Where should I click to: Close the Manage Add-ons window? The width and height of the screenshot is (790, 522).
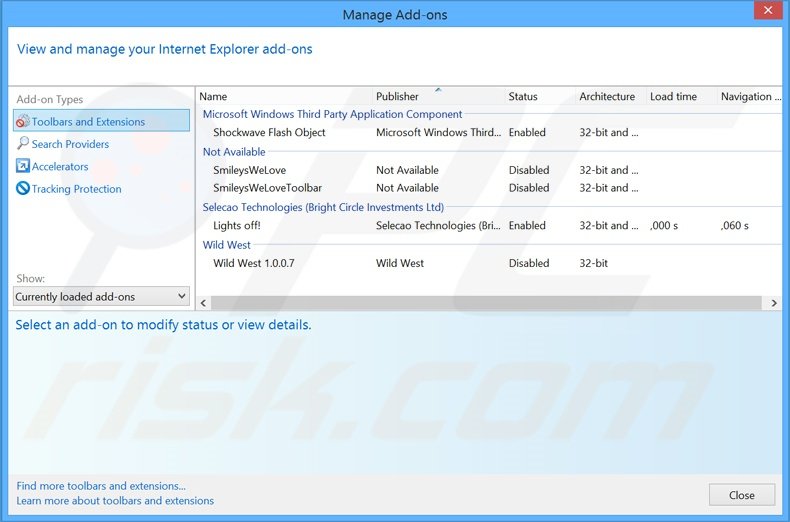tap(741, 495)
